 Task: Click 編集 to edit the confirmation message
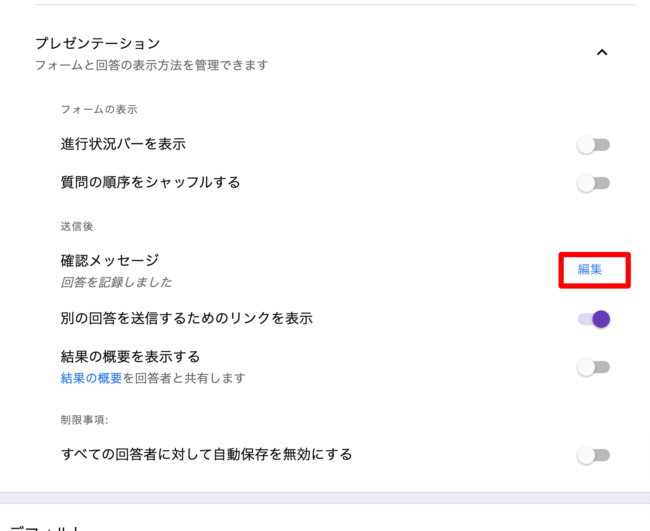coord(590,269)
